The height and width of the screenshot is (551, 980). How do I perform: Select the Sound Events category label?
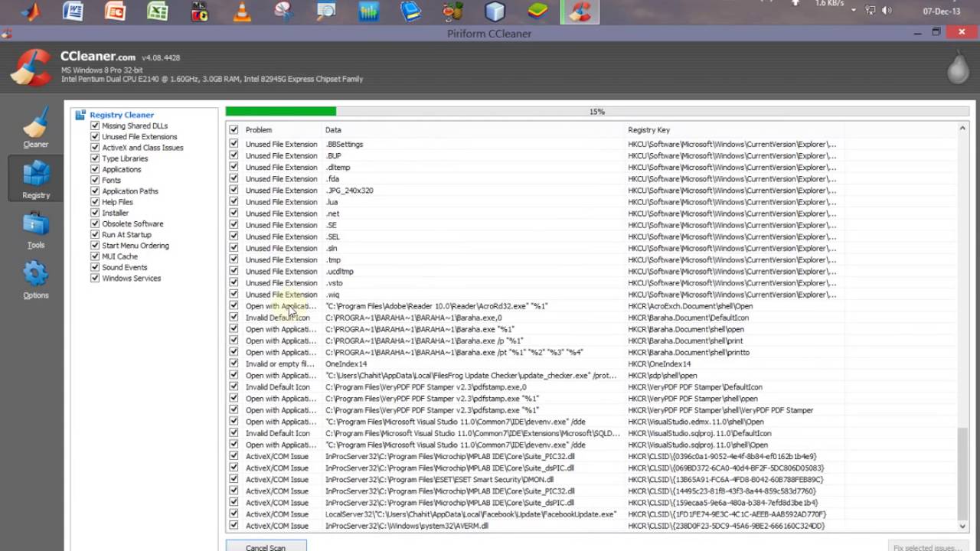[126, 268]
